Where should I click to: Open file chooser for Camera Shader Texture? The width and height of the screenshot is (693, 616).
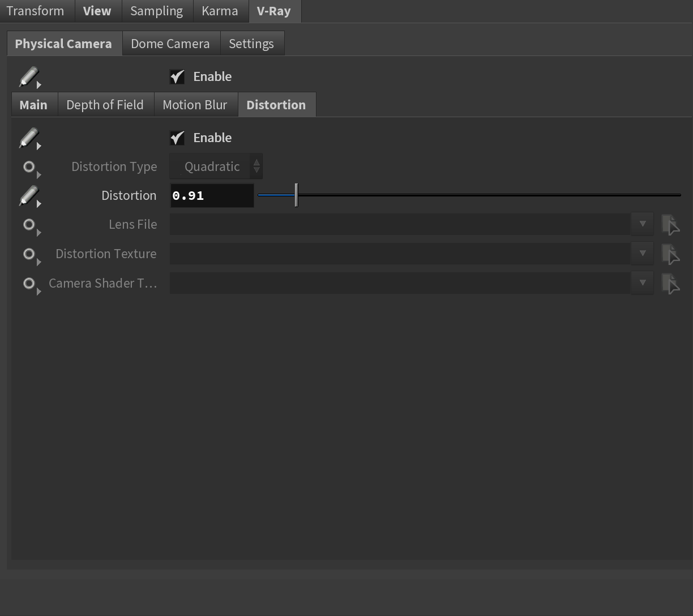tap(670, 284)
